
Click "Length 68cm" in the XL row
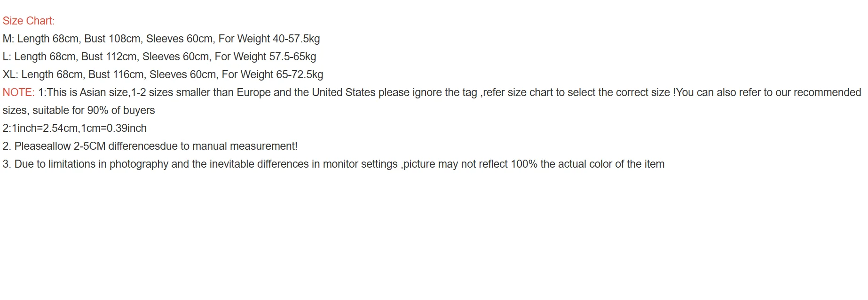click(52, 74)
